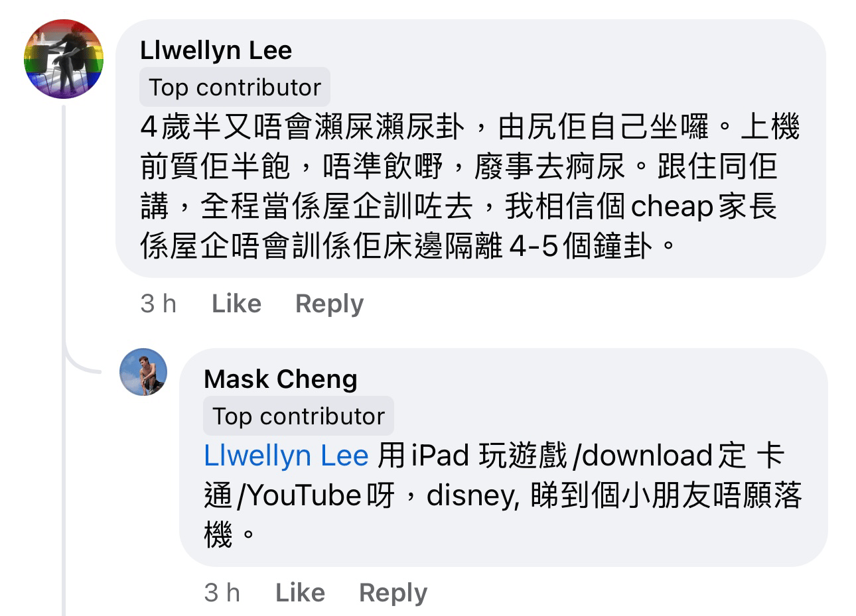This screenshot has width=856, height=616.
Task: Click the curved connector leading to Mask Cheng's reply
Action: coord(82,361)
